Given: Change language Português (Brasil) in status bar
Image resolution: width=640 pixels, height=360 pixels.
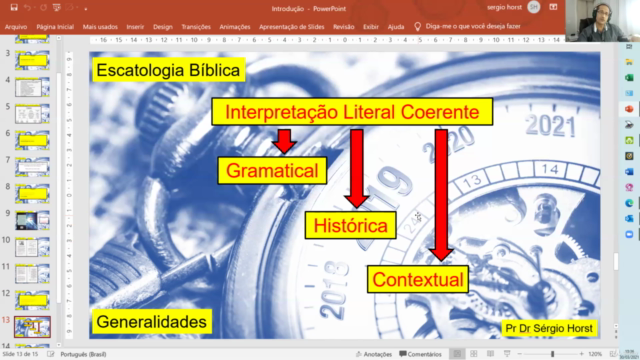Looking at the screenshot, I should 83,354.
